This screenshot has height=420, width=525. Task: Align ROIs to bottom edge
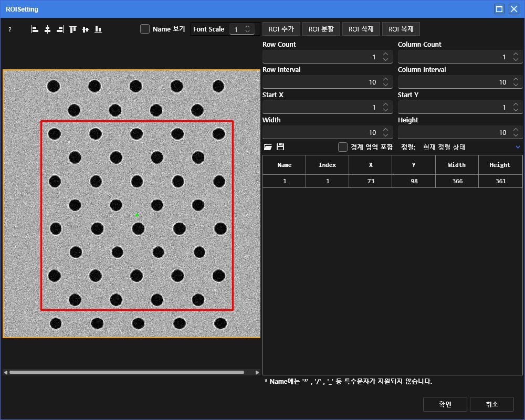click(x=98, y=29)
